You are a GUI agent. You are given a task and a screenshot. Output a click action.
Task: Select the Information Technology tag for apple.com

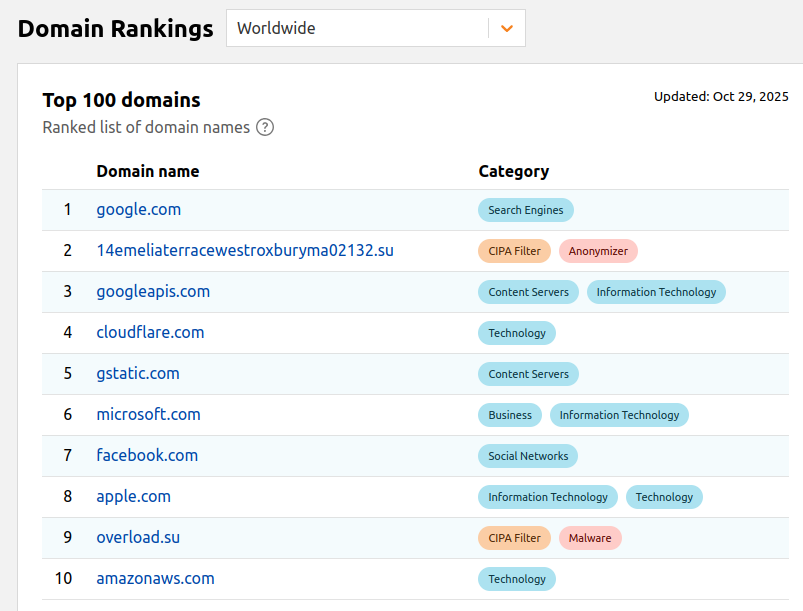coord(547,497)
